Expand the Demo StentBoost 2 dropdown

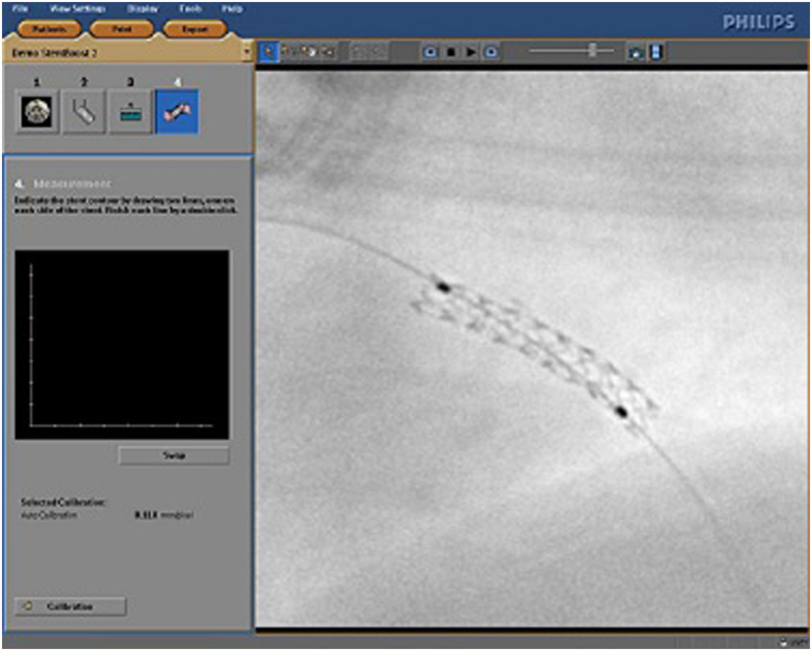(248, 53)
